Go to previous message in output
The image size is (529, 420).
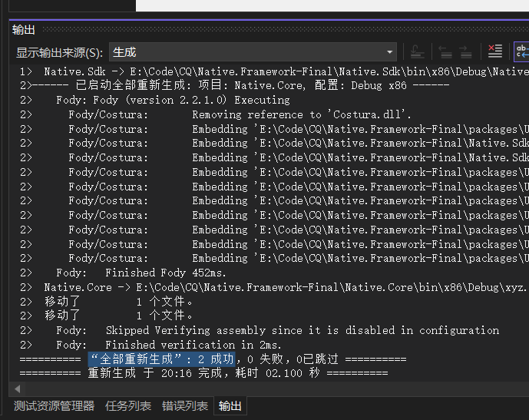[x=445, y=52]
